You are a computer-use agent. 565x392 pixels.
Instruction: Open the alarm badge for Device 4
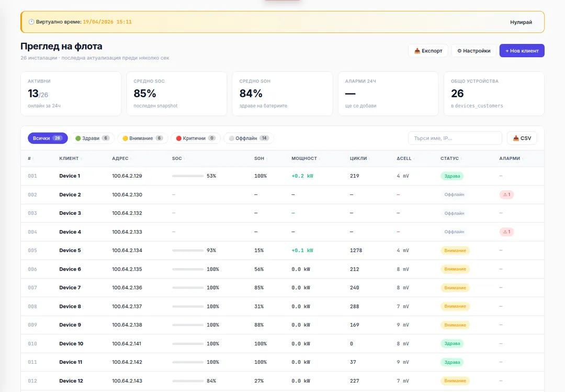point(506,232)
